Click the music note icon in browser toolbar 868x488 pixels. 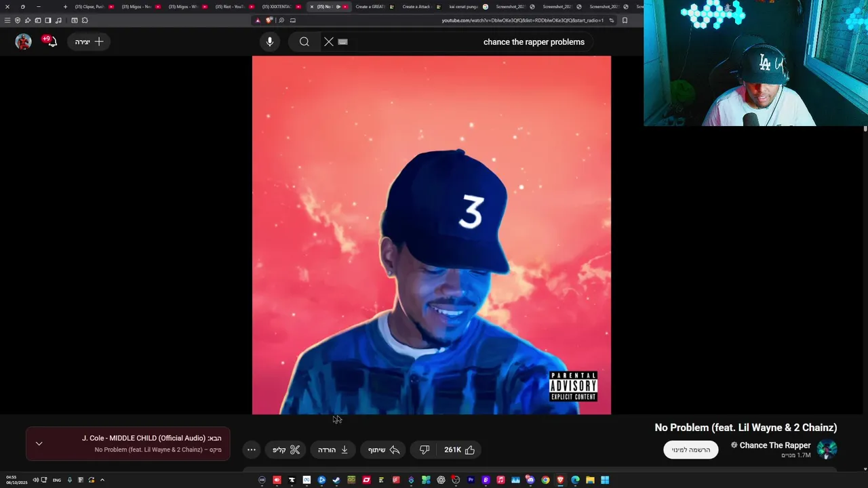click(x=58, y=20)
